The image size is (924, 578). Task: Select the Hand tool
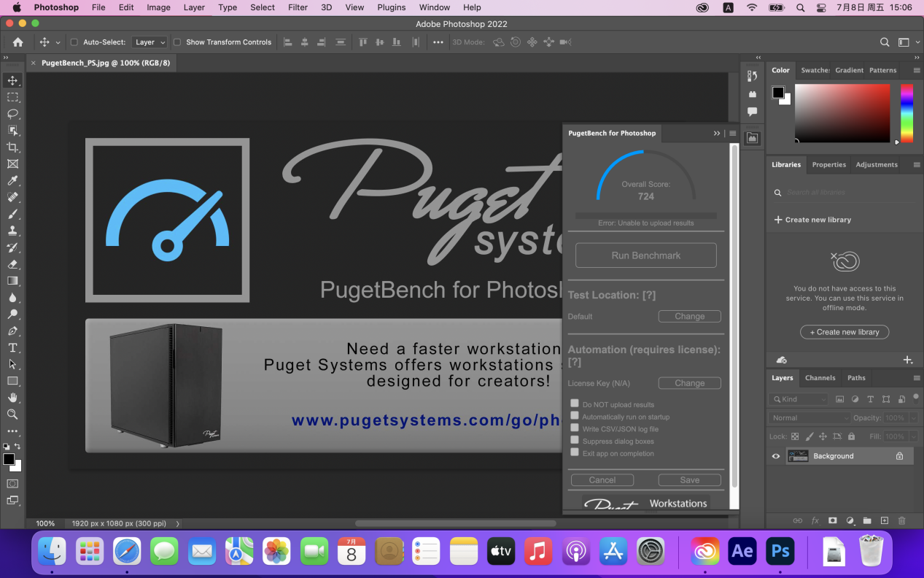pyautogui.click(x=12, y=398)
